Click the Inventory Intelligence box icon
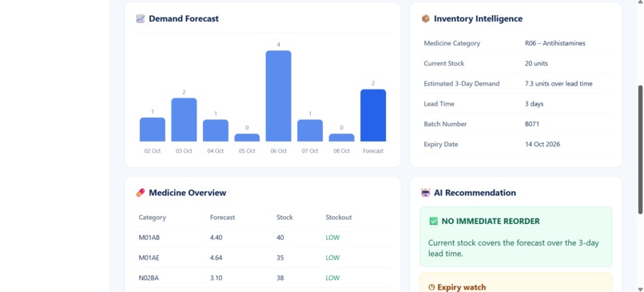This screenshot has width=644, height=292. pyautogui.click(x=426, y=18)
